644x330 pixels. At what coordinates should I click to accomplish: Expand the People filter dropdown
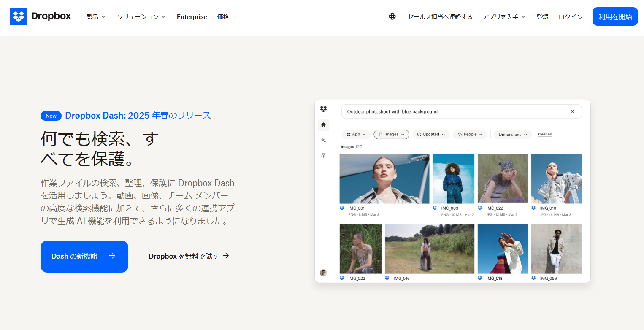470,134
